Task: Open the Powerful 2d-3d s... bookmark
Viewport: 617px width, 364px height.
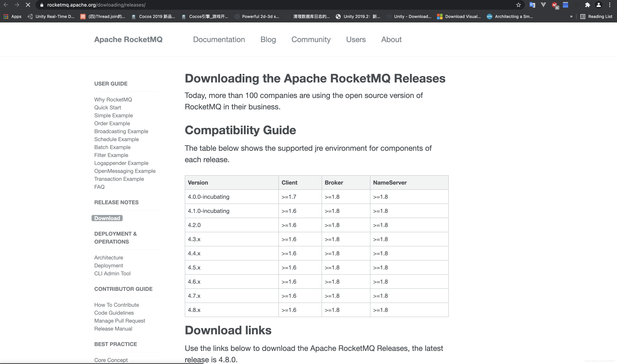Action: 257,16
